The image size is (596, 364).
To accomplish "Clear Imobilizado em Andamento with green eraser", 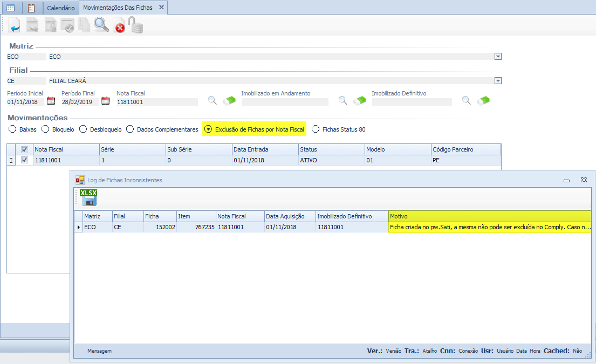I will point(360,101).
